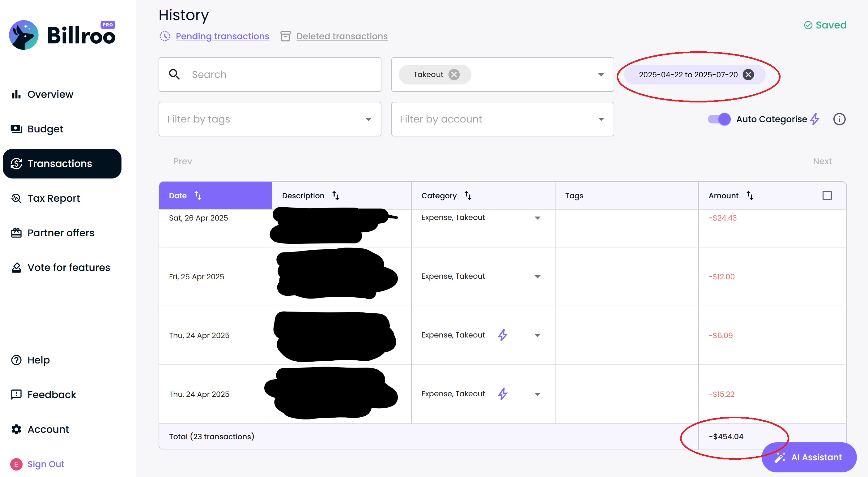Sort by Date using the arrows icon

coord(198,196)
